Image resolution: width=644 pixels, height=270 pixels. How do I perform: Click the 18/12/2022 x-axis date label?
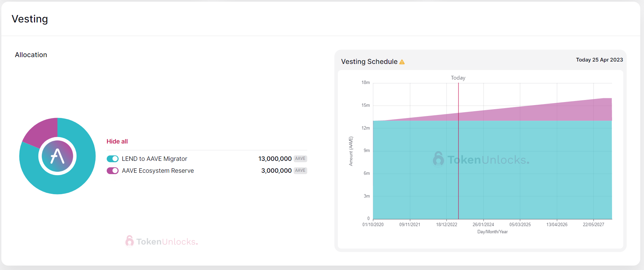(x=447, y=225)
